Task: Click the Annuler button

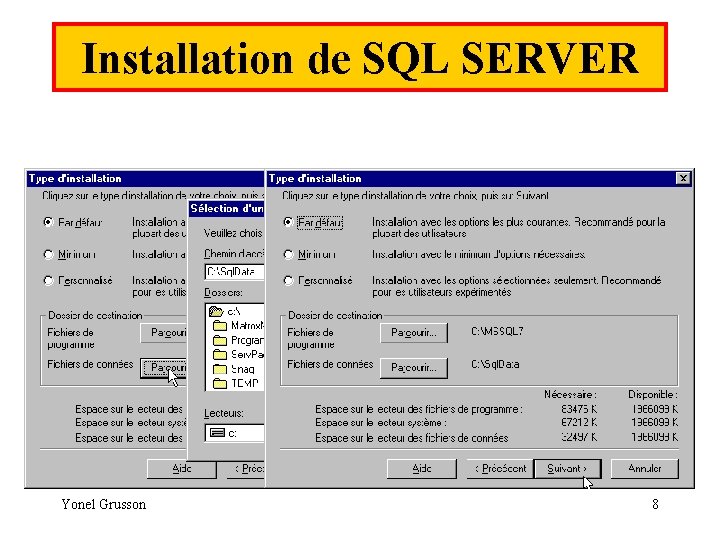Action: pyautogui.click(x=645, y=469)
